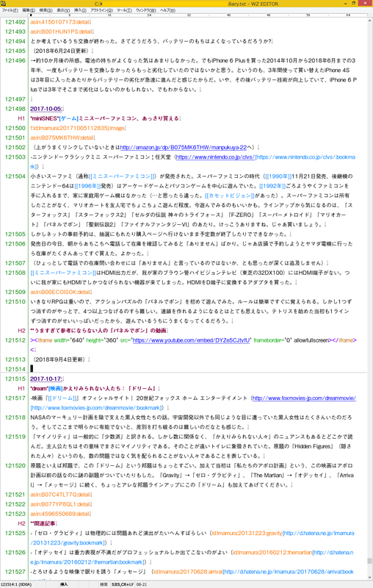Click line asin:4150107173:detail
This screenshot has width=373, height=588.
pos(61,22)
